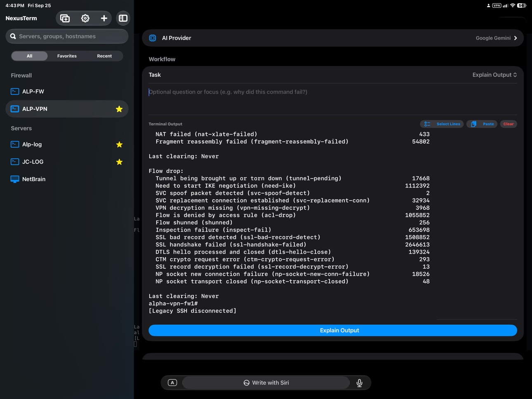This screenshot has width=532, height=399.
Task: Tap the microphone dictation icon
Action: point(360,383)
